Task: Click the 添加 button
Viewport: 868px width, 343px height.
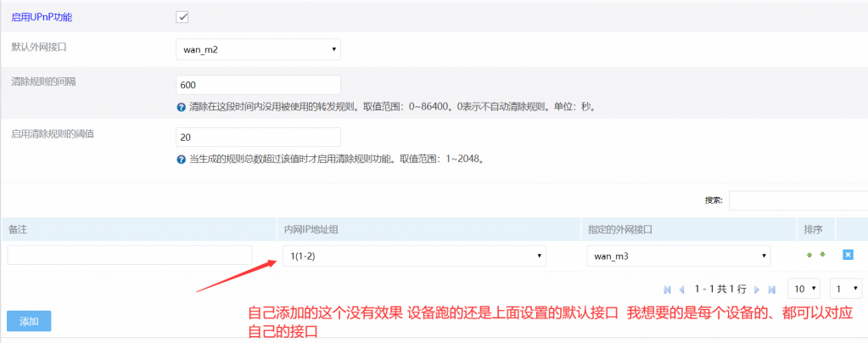Action: [29, 321]
